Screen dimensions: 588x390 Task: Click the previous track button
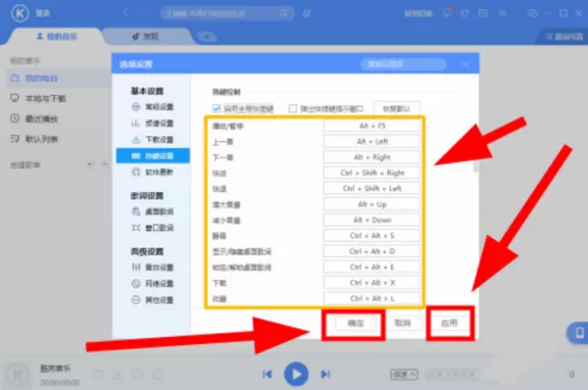[267, 374]
